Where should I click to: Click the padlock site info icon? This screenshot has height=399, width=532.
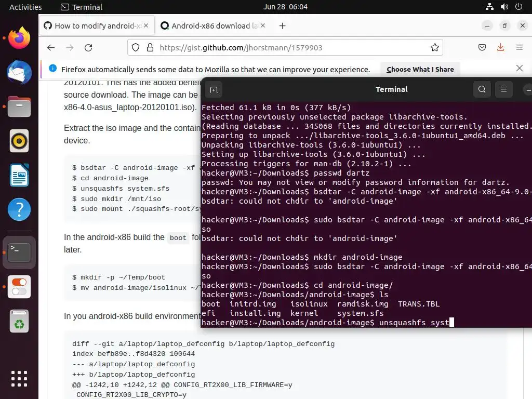pos(150,47)
